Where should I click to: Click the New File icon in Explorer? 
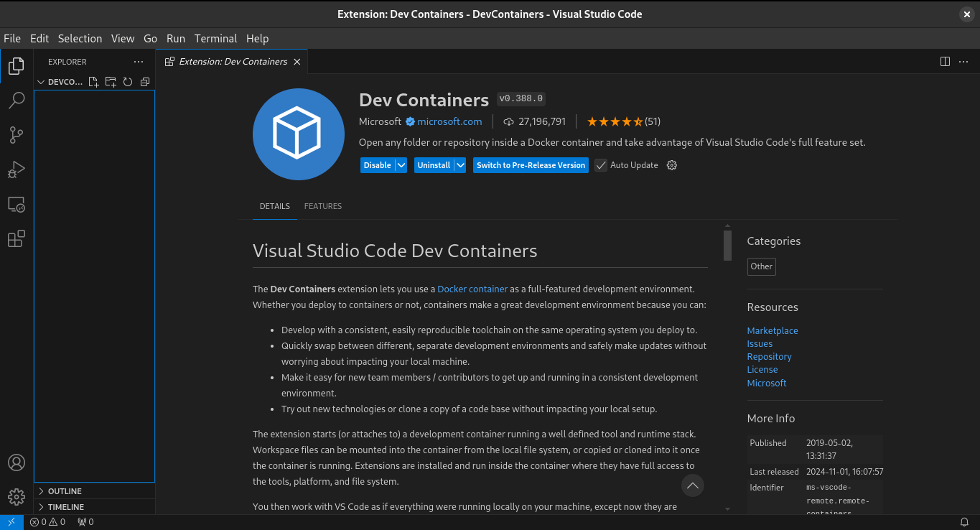point(93,82)
